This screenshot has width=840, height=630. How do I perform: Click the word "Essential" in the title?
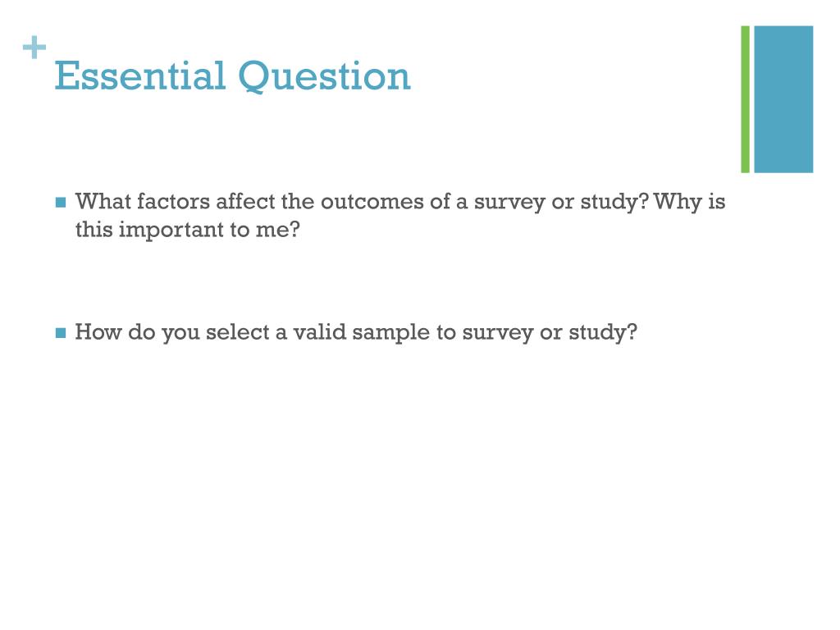click(139, 76)
